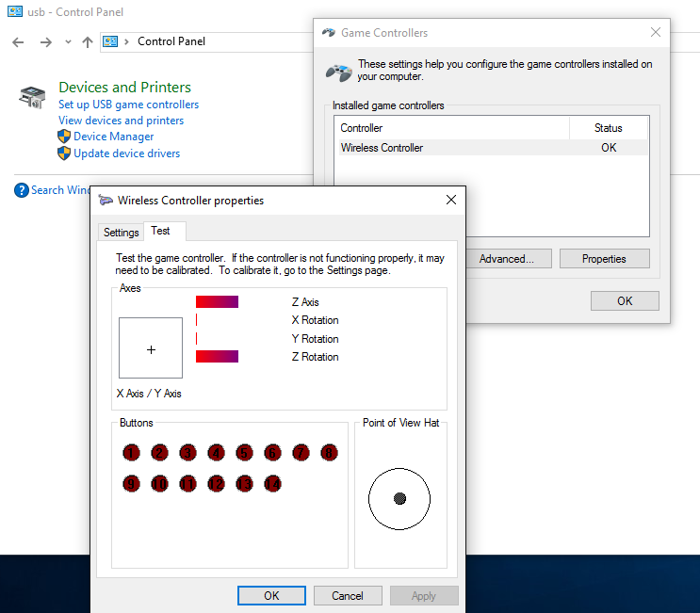
Task: Click Update device drivers link
Action: [x=126, y=153]
